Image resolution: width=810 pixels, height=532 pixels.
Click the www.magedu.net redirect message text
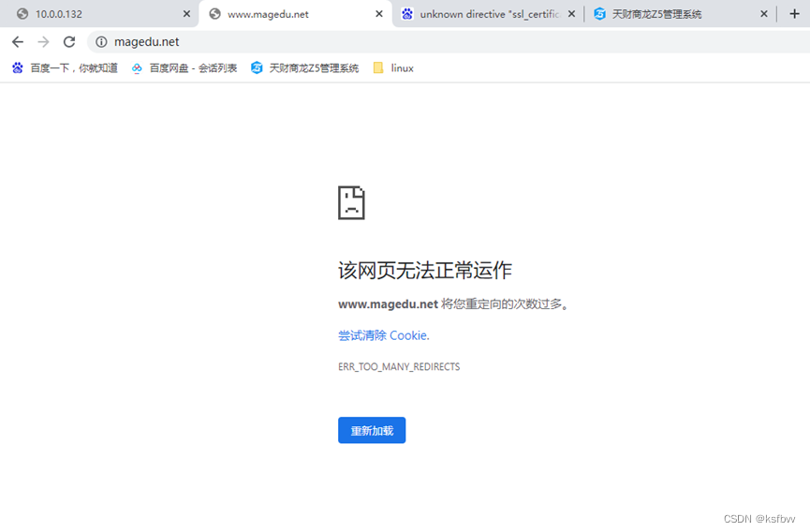pos(453,304)
